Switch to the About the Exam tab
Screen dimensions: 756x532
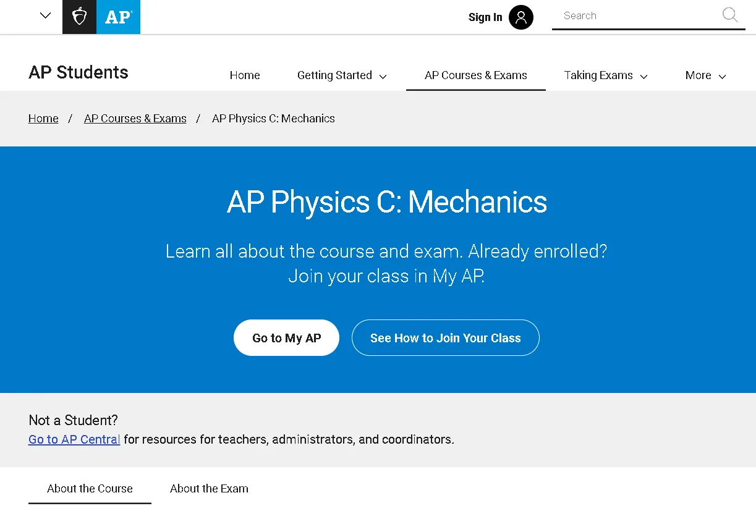pyautogui.click(x=209, y=488)
